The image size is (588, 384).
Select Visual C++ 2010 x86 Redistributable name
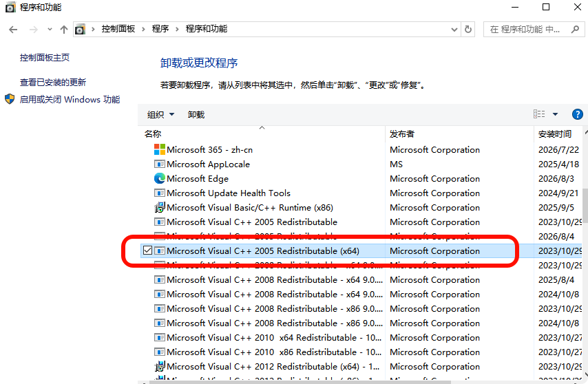[274, 352]
